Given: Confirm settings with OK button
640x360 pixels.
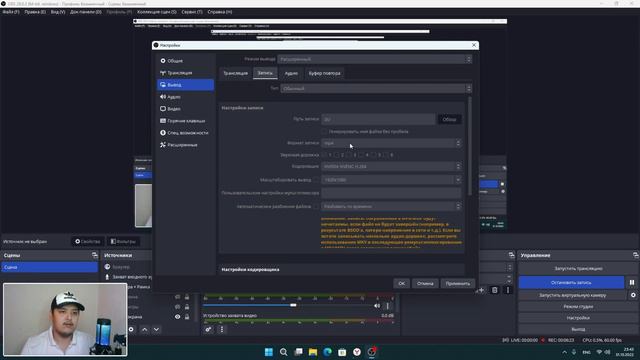Looking at the screenshot, I should coord(402,283).
